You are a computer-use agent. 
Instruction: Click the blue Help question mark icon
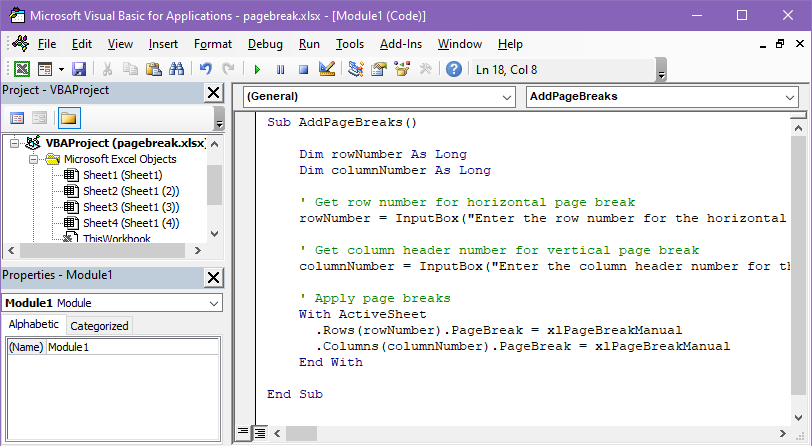pyautogui.click(x=454, y=69)
